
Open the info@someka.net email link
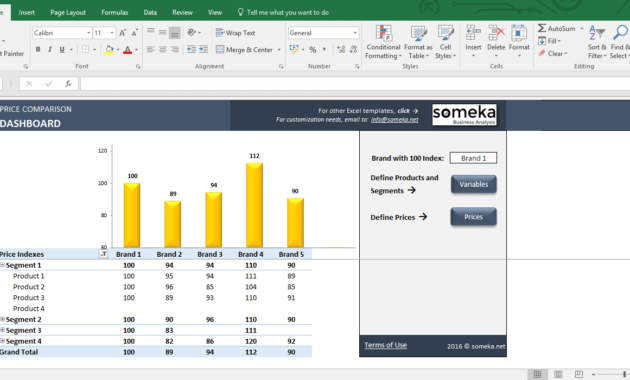(395, 120)
